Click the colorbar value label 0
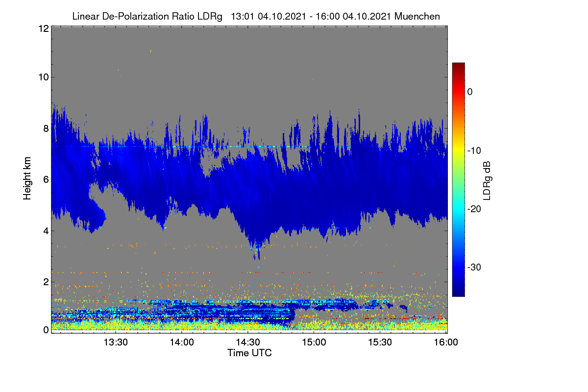Screen dimensions: 588x392 (470, 92)
